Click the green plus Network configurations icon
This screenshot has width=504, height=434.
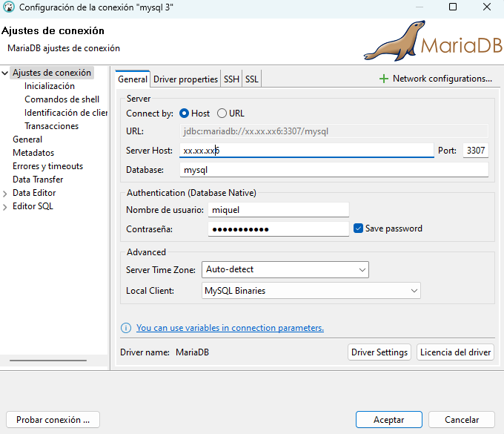coord(383,79)
